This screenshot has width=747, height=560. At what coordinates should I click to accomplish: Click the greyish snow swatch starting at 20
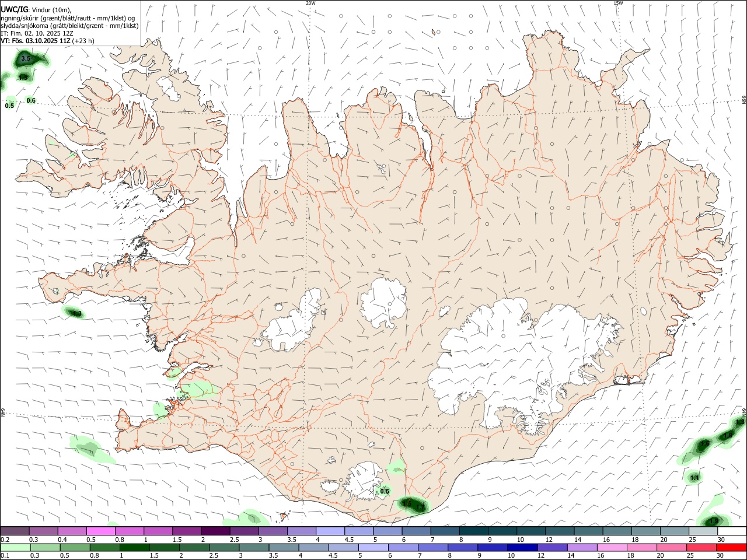[674, 531]
